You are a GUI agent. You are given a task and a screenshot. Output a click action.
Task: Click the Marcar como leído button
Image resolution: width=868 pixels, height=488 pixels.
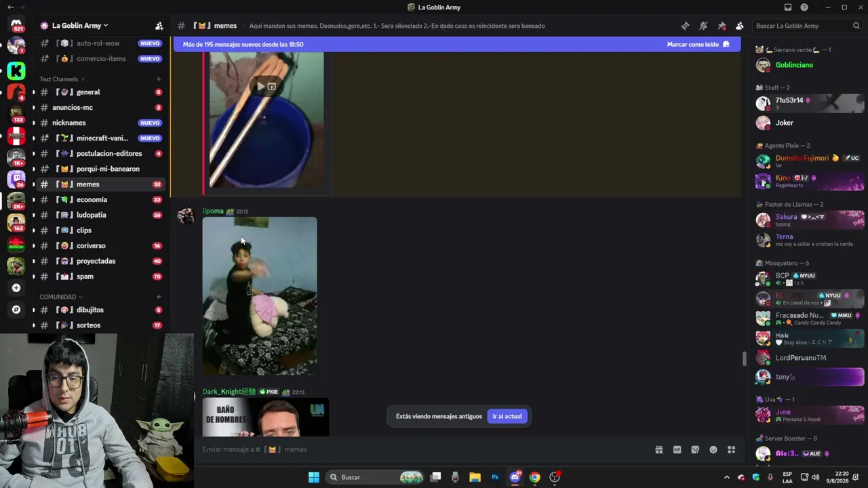pos(698,44)
